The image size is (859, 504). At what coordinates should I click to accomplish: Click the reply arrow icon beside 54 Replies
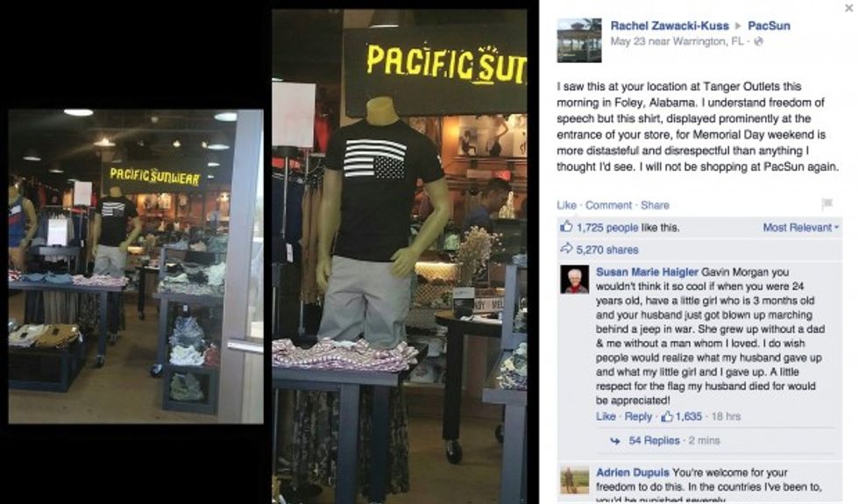[x=615, y=440]
